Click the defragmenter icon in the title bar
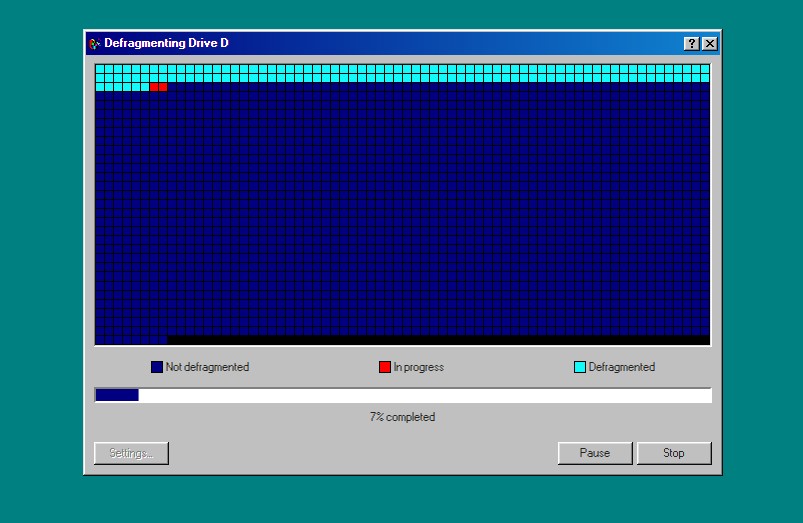This screenshot has height=523, width=803. (x=94, y=43)
